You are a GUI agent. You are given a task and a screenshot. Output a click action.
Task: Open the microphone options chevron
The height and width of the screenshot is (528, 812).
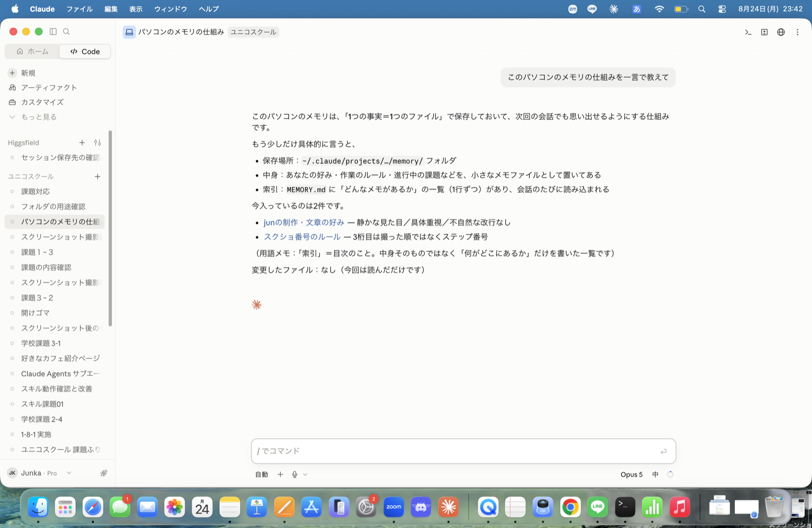[305, 474]
